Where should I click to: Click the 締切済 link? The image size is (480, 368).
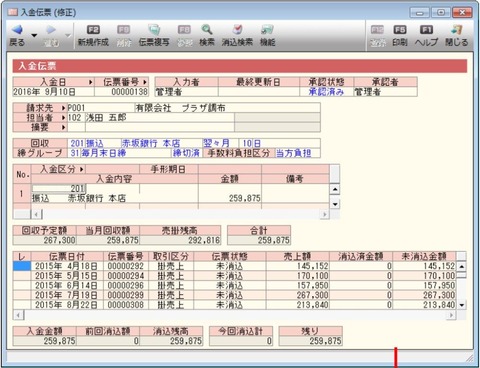[x=186, y=153]
